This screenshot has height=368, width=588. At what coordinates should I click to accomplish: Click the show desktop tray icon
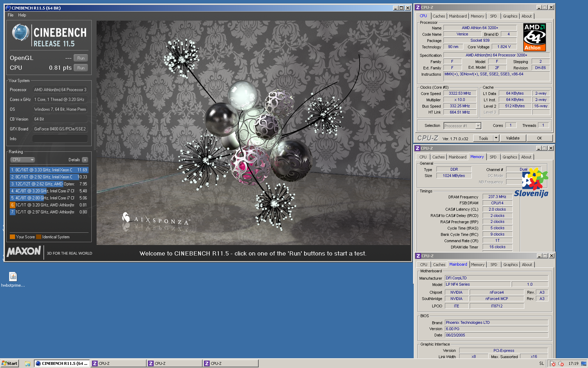pyautogui.click(x=584, y=363)
